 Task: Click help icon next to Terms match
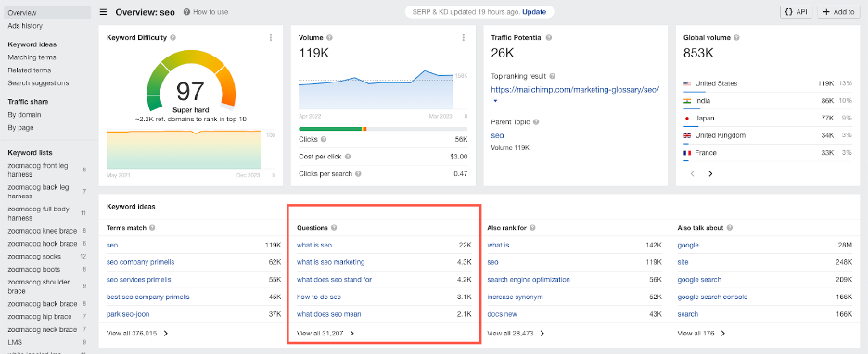(152, 227)
